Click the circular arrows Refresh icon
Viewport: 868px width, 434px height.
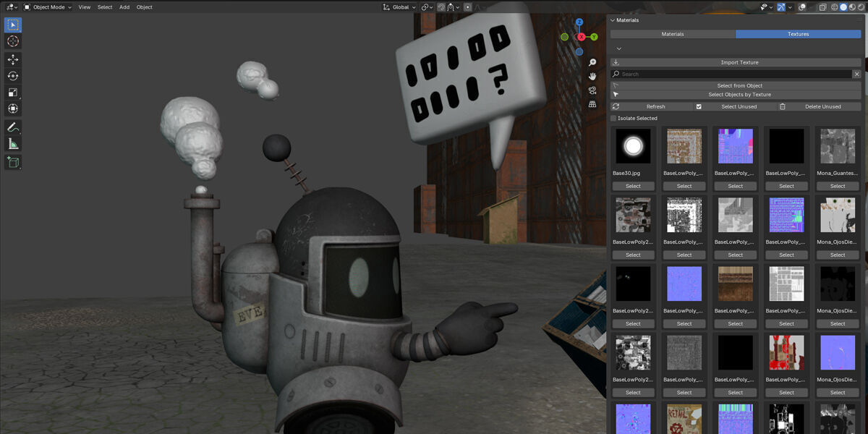616,106
